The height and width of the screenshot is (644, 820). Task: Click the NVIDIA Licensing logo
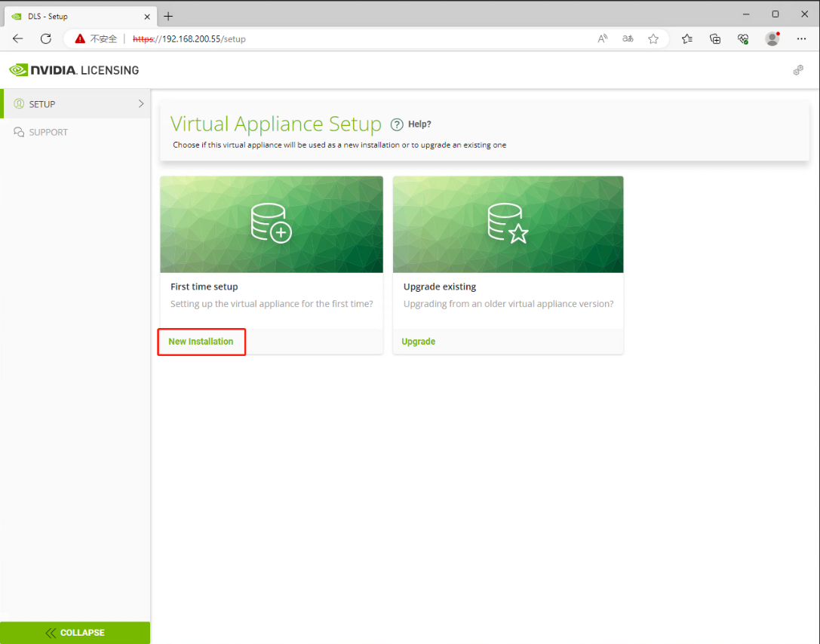[x=74, y=70]
